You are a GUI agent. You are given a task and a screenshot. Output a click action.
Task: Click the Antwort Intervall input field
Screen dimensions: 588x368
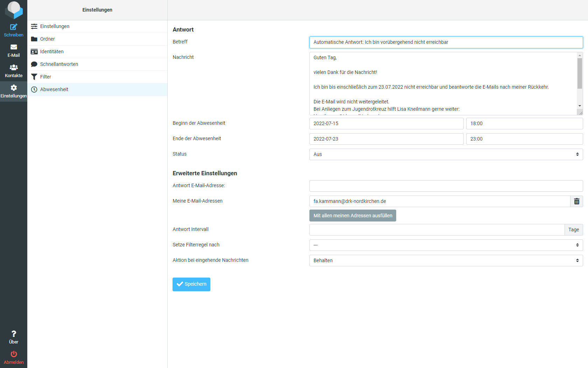tap(437, 230)
